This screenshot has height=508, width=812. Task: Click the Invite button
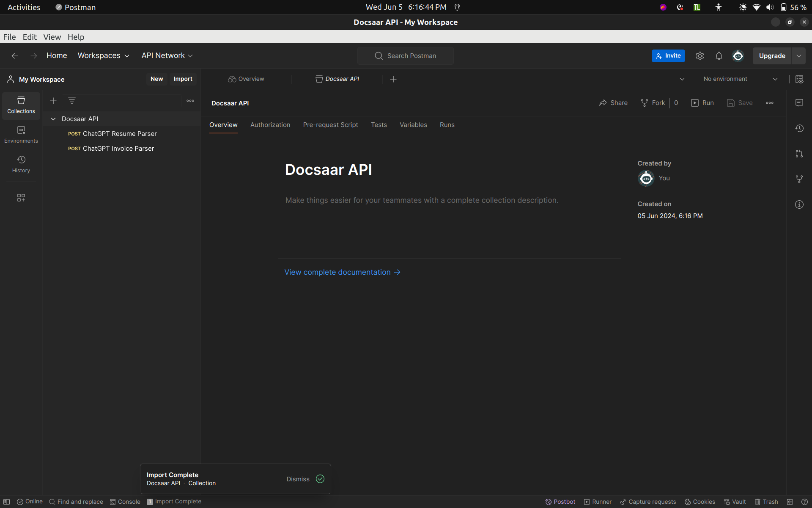coord(668,56)
